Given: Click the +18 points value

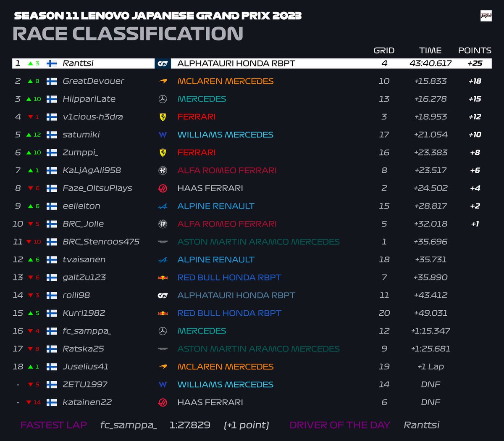Looking at the screenshot, I should [475, 81].
